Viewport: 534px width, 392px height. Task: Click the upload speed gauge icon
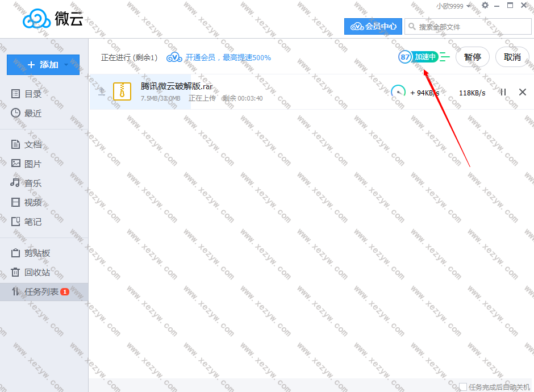[398, 92]
